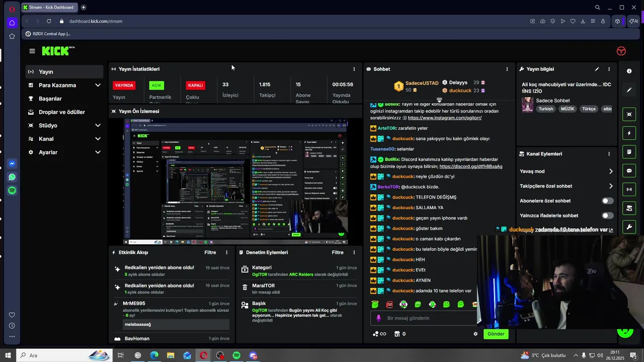
Task: Select the purple microphone icon in the message box
Action: tap(379, 318)
